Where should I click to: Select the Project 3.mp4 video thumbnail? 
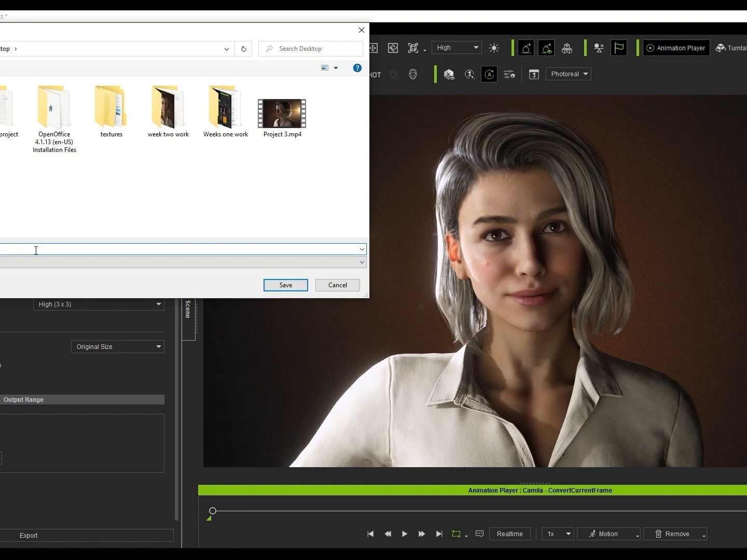pos(282,114)
